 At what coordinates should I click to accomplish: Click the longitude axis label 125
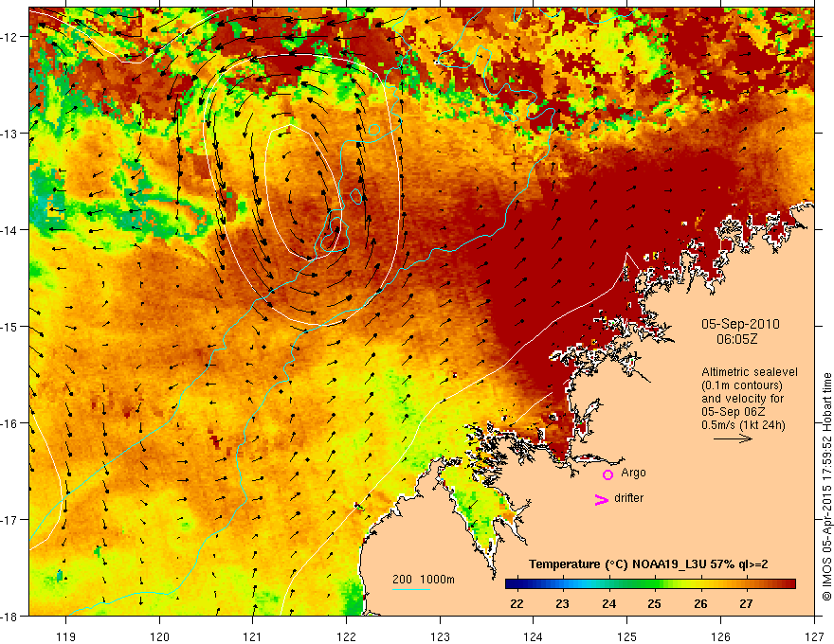pos(627,636)
